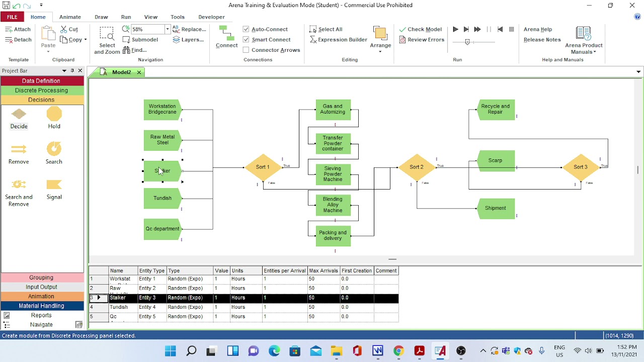Open the zoom percentage dropdown
Screen dimensions: 644x362
[x=168, y=29]
